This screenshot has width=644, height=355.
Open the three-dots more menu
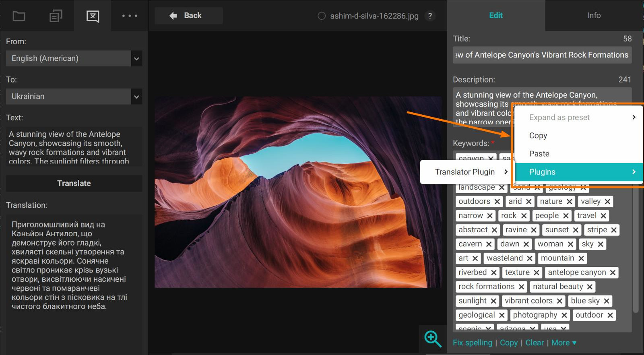[x=130, y=16]
